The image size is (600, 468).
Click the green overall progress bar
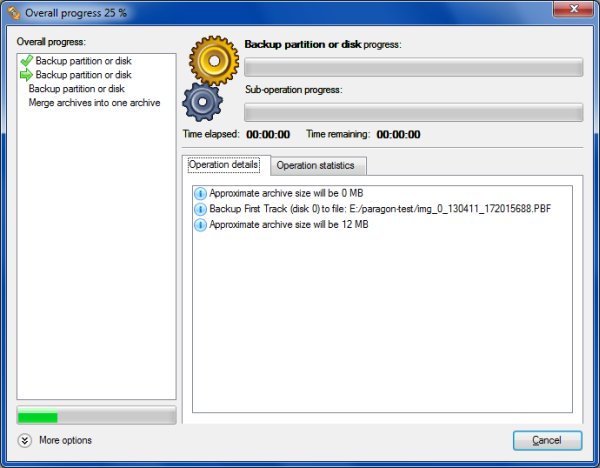click(x=96, y=416)
